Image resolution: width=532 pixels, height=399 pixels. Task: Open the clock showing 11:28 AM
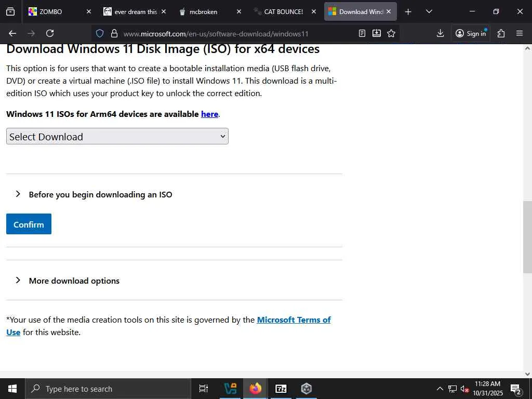488,389
